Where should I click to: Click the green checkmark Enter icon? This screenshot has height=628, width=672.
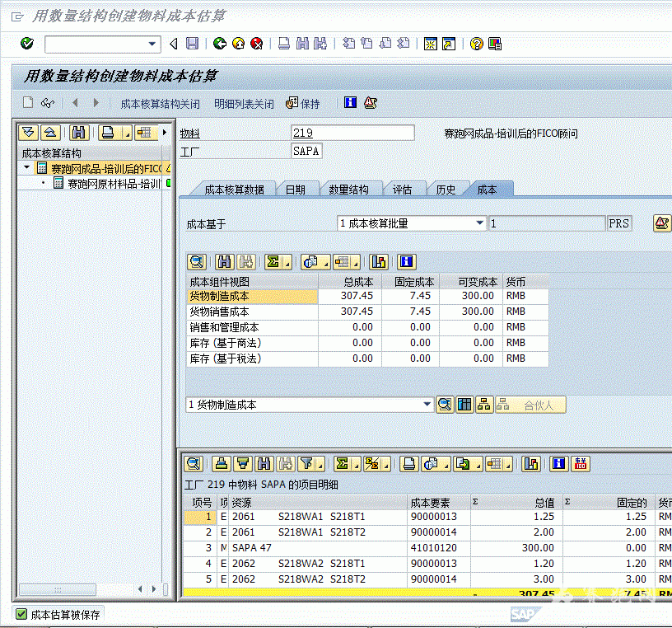coord(27,44)
